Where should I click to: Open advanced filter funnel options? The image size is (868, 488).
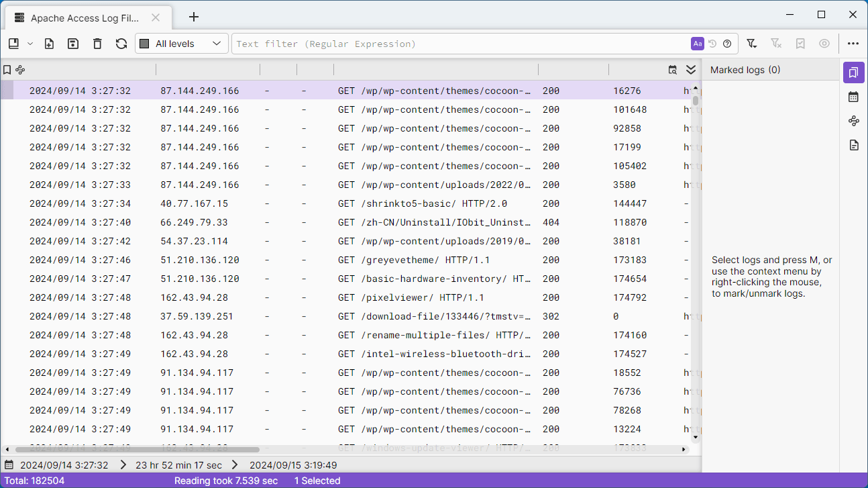[752, 44]
